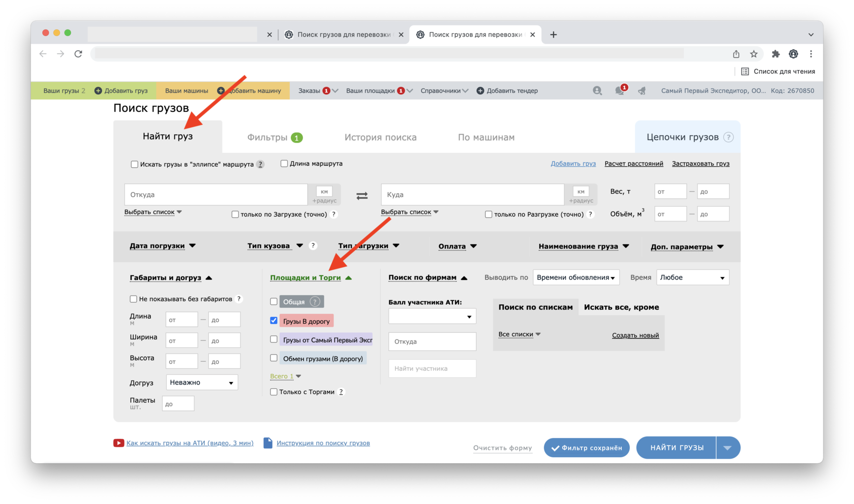Click Найти участника search field

tap(432, 368)
